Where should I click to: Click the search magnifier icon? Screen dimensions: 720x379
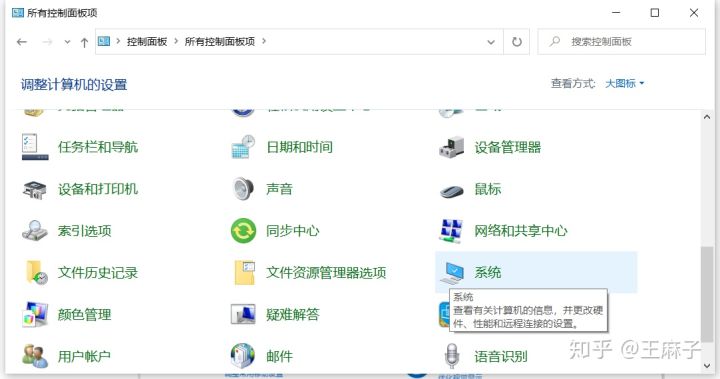555,41
